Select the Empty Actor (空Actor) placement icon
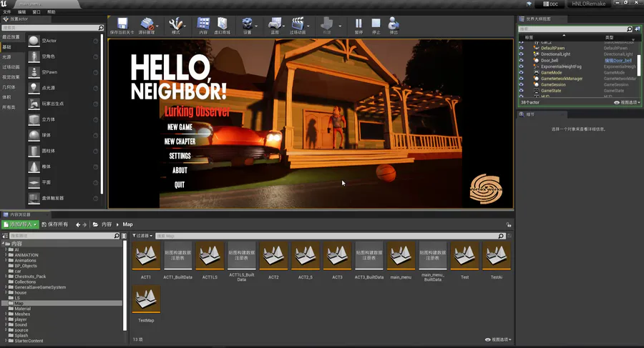This screenshot has height=348, width=644. point(34,41)
